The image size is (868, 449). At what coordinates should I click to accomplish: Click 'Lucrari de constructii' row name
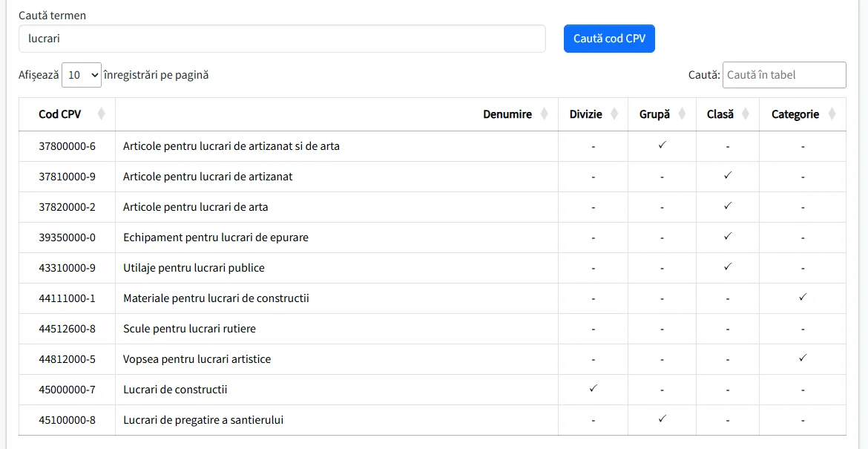click(175, 390)
